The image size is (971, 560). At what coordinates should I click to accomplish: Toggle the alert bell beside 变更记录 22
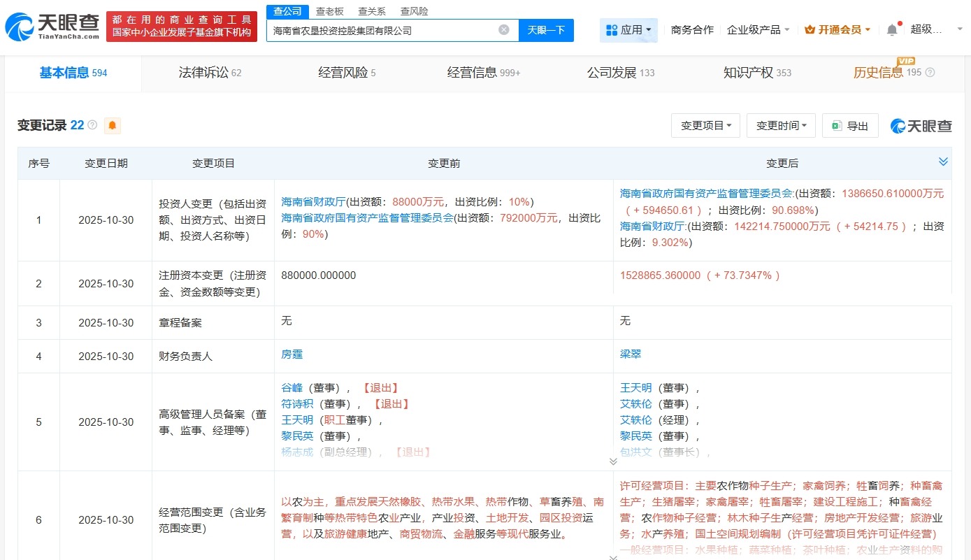pyautogui.click(x=111, y=125)
